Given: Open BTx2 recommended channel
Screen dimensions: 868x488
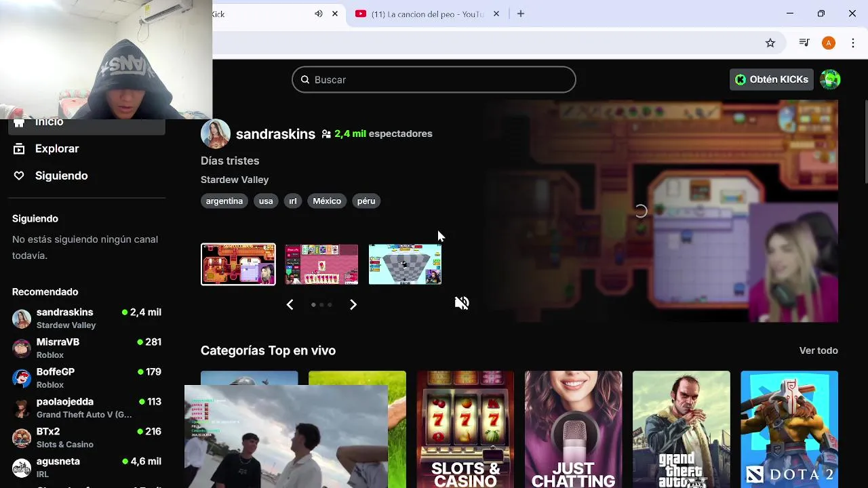Looking at the screenshot, I should (x=87, y=438).
